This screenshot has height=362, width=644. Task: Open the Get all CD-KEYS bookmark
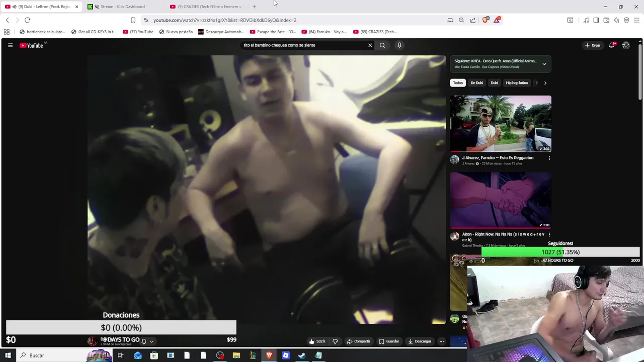click(94, 32)
